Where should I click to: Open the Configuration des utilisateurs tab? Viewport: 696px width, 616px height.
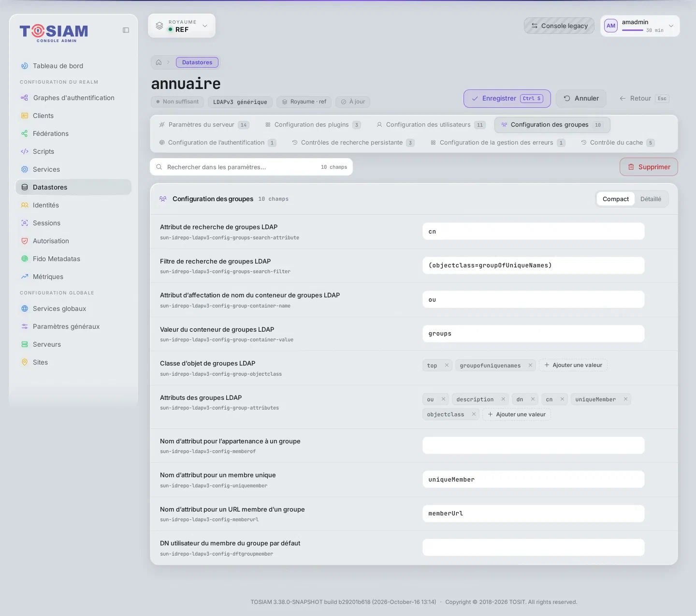pyautogui.click(x=431, y=125)
